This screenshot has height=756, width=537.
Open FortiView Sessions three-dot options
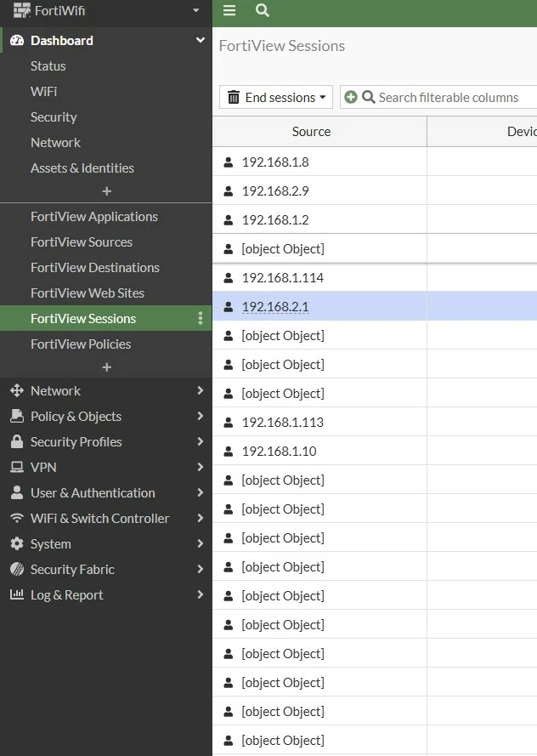201,318
